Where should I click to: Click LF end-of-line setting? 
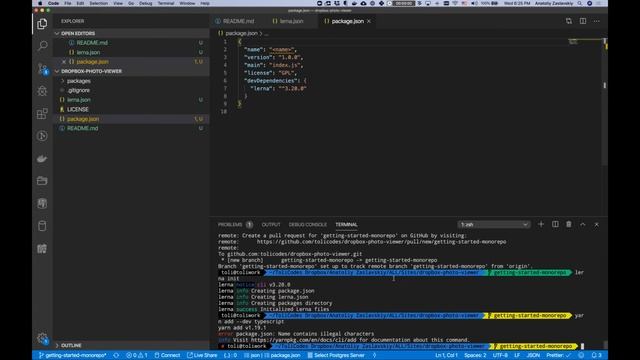point(517,355)
